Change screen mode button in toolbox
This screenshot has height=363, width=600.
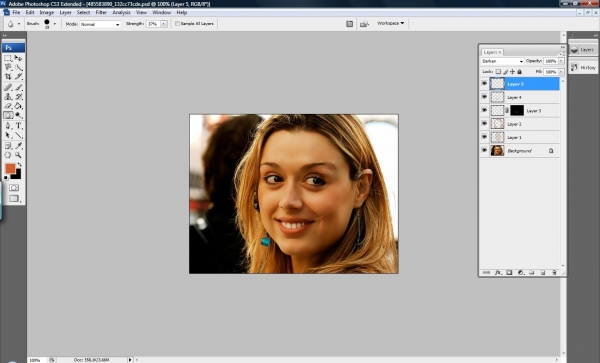coord(14,199)
